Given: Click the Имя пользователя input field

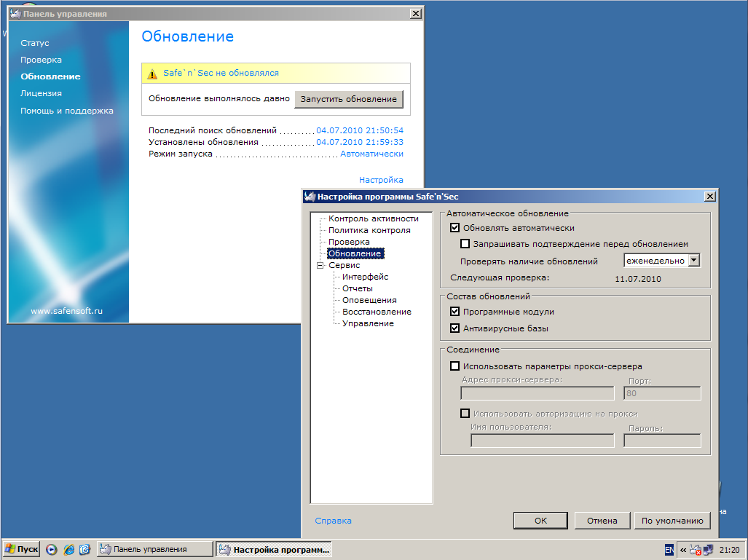Looking at the screenshot, I should point(543,441).
